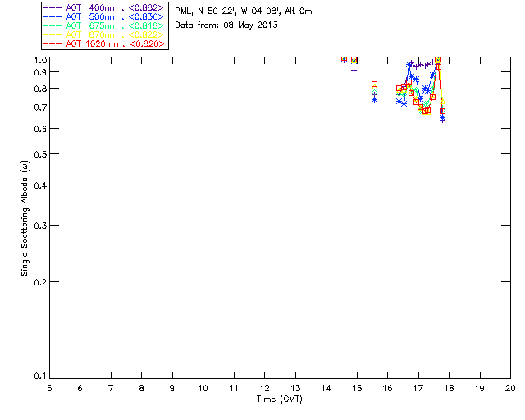
Task: Click the x-axis tick label 12
Action: tap(264, 388)
